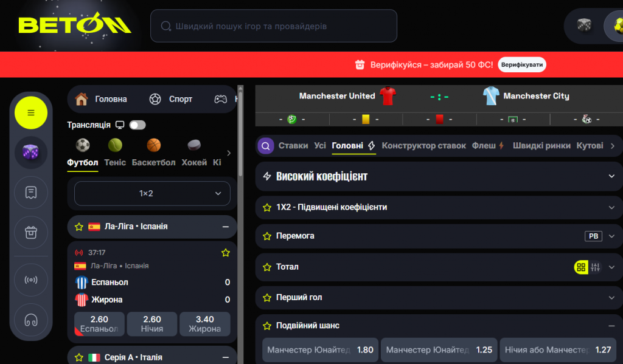Collapse the Подвійний шанс section
The width and height of the screenshot is (623, 364).
pyautogui.click(x=611, y=326)
